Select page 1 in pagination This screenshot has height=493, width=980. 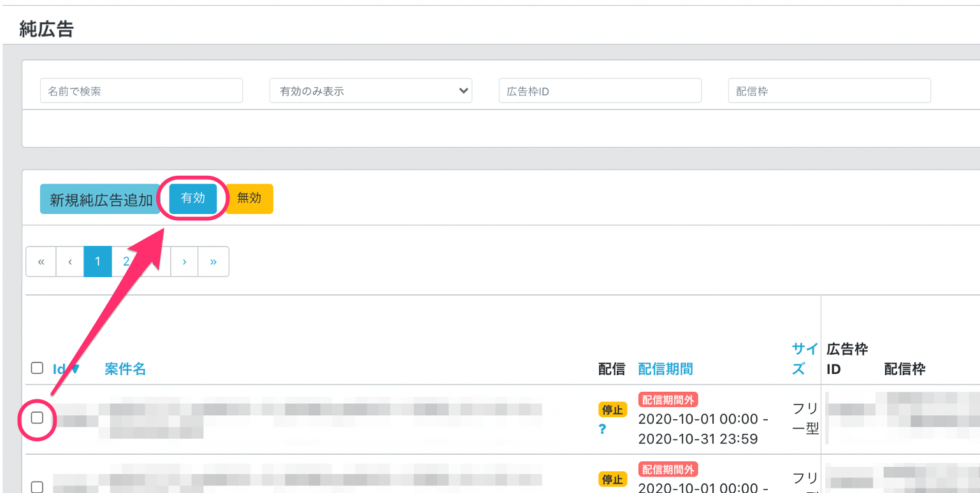pos(97,262)
